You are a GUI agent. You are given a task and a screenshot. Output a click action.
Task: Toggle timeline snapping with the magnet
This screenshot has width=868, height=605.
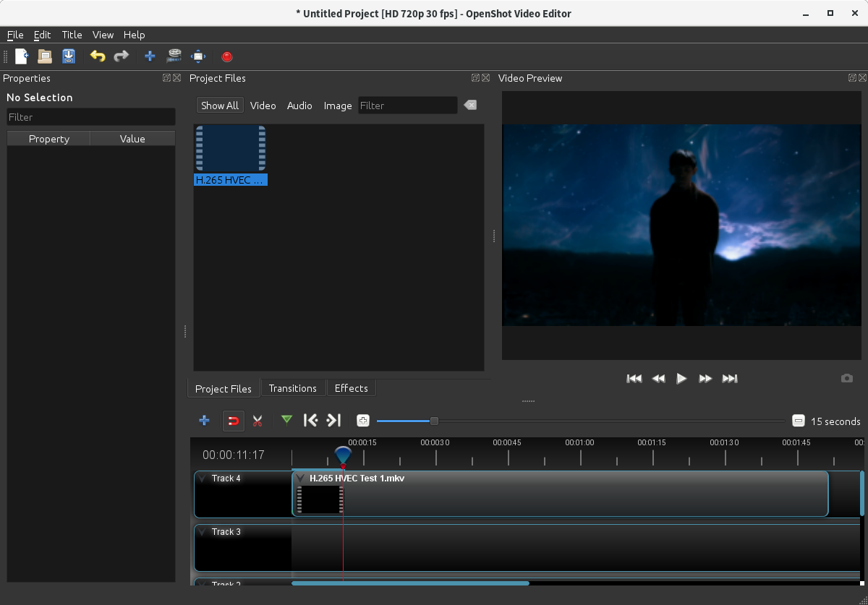point(233,420)
